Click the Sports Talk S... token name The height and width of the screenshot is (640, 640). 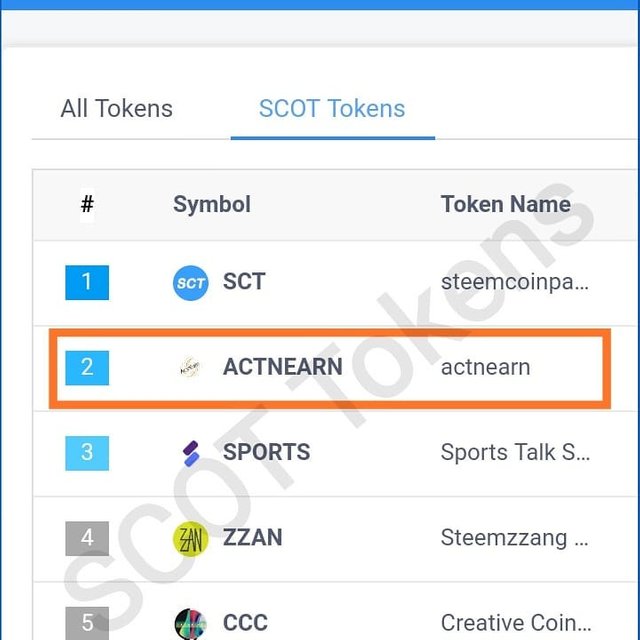point(515,452)
